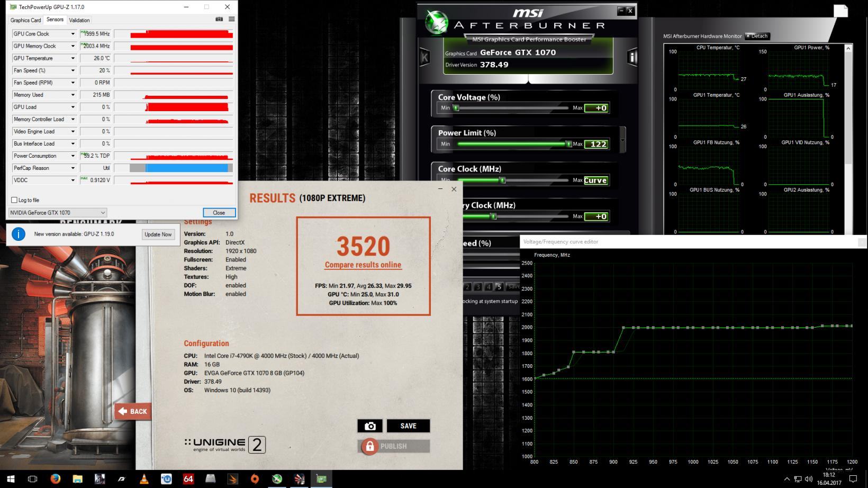Expand Power Consumption sensor dropdown
The width and height of the screenshot is (868, 488).
pos(73,156)
